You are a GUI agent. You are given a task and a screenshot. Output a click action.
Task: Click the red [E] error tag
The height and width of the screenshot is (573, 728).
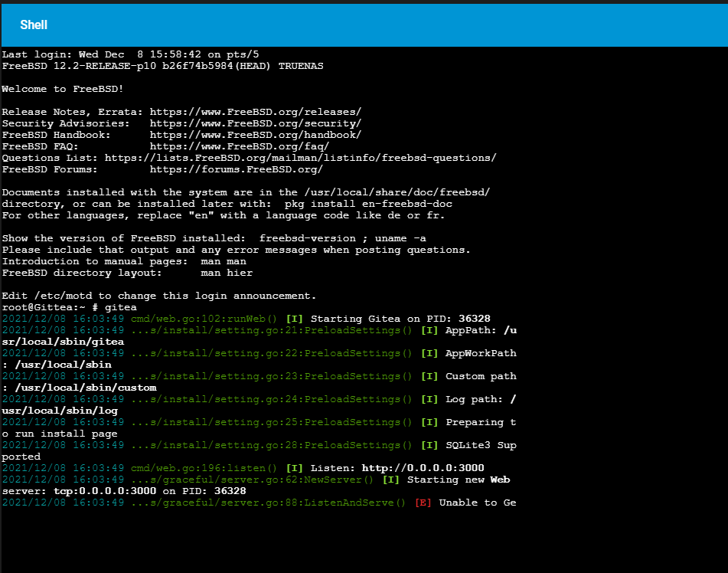(x=423, y=503)
